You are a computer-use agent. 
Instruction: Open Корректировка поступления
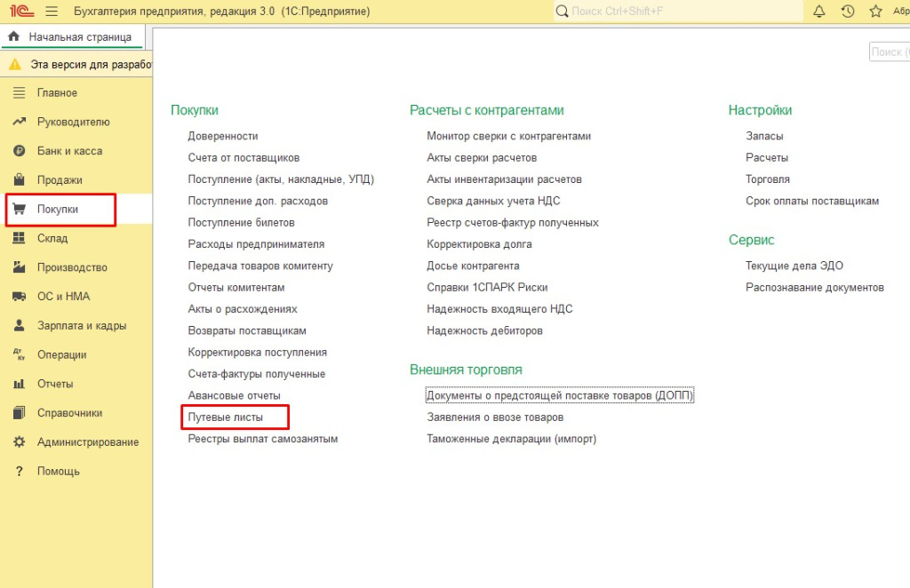257,352
